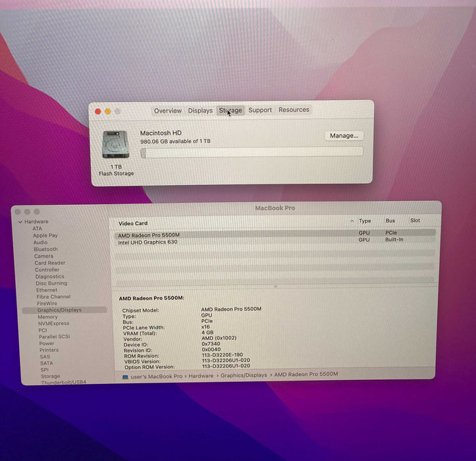Switch to the Overview tab
Viewport: 476px width, 461px height.
pyautogui.click(x=168, y=111)
